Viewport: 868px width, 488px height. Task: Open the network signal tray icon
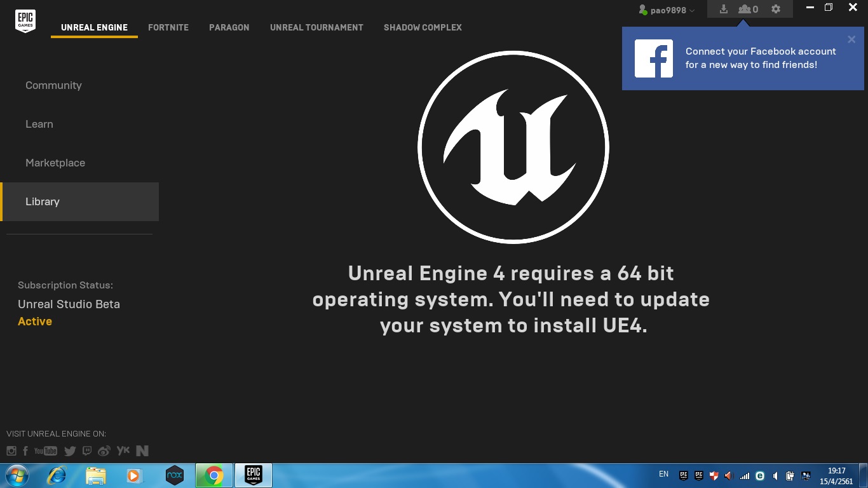[744, 476]
